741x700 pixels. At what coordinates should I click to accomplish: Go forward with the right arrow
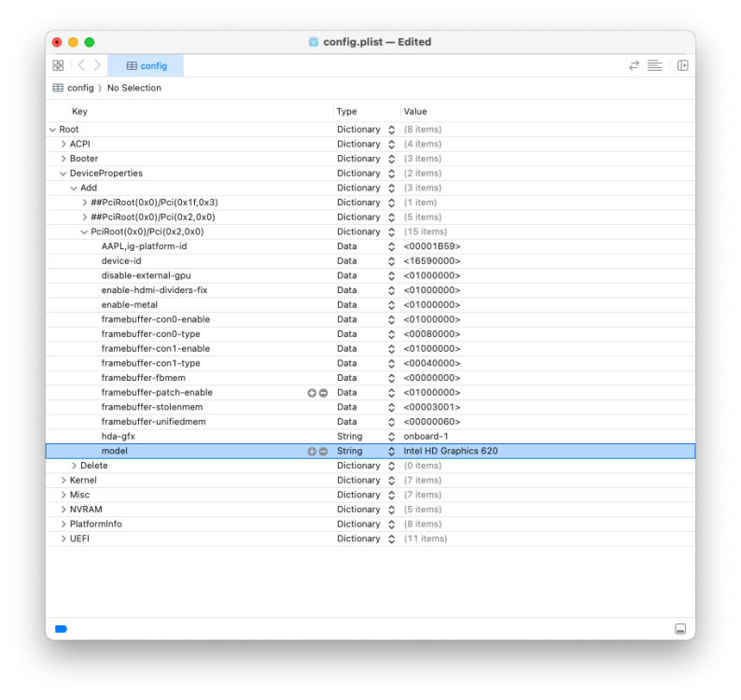tap(97, 65)
